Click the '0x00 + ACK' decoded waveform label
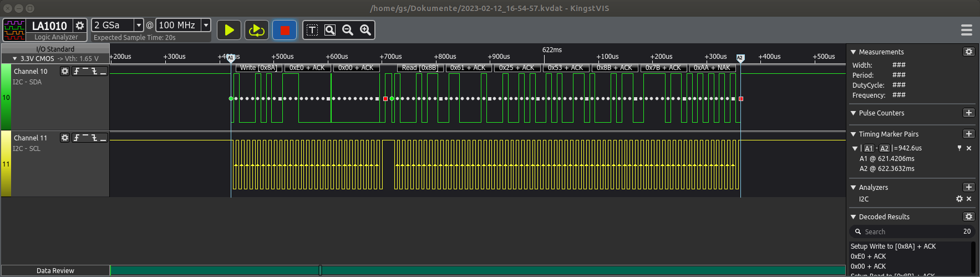The height and width of the screenshot is (277, 980). [x=356, y=68]
